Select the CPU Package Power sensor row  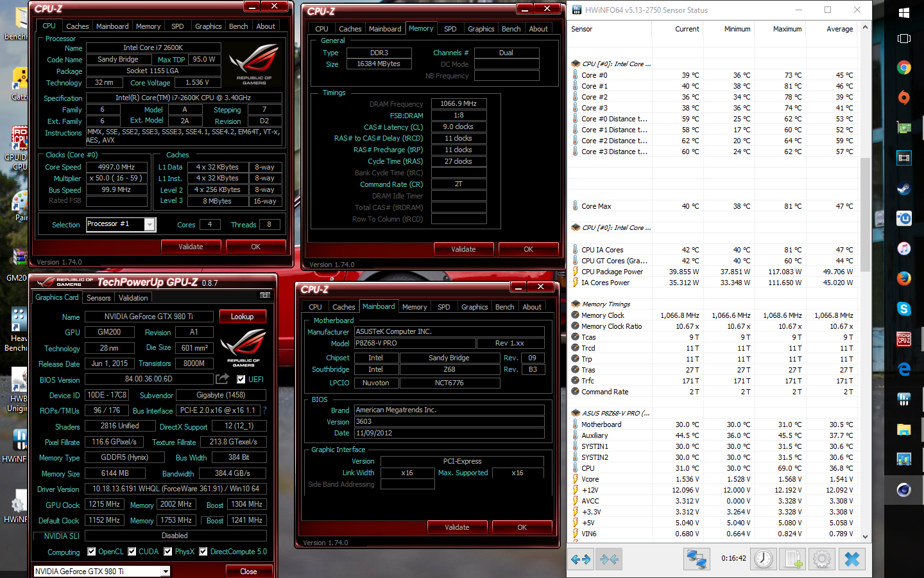(714, 272)
